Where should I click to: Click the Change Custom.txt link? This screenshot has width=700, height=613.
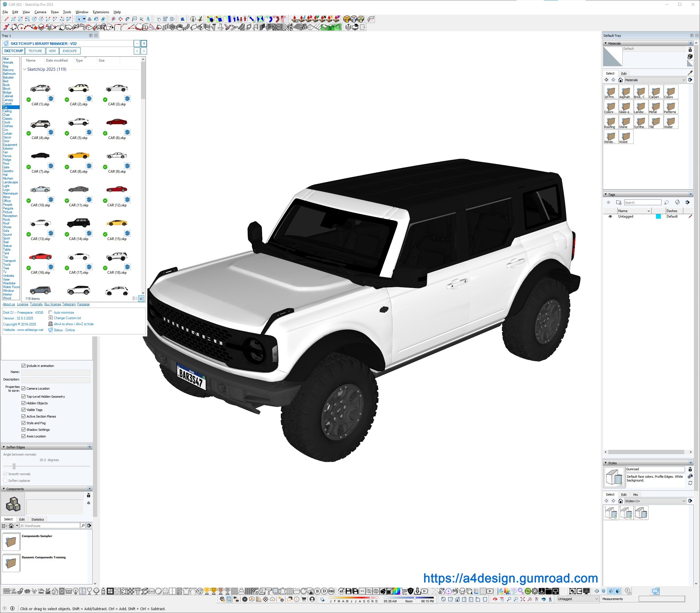[67, 318]
